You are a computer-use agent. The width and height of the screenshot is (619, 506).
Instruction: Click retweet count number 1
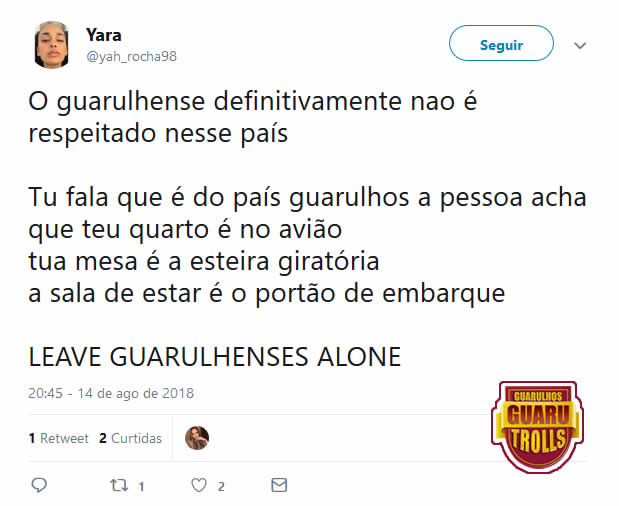141,487
